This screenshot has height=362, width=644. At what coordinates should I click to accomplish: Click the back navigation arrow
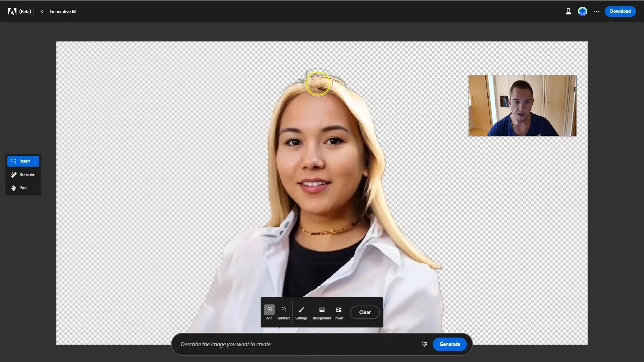(x=41, y=11)
